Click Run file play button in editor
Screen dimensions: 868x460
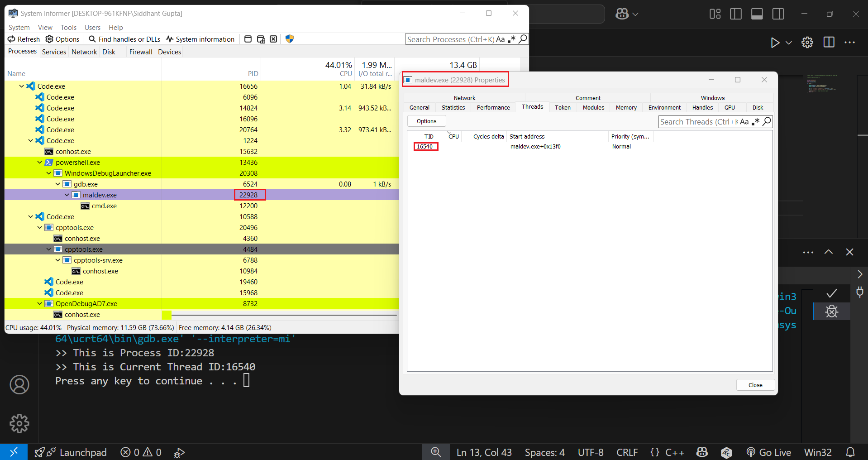pyautogui.click(x=775, y=43)
